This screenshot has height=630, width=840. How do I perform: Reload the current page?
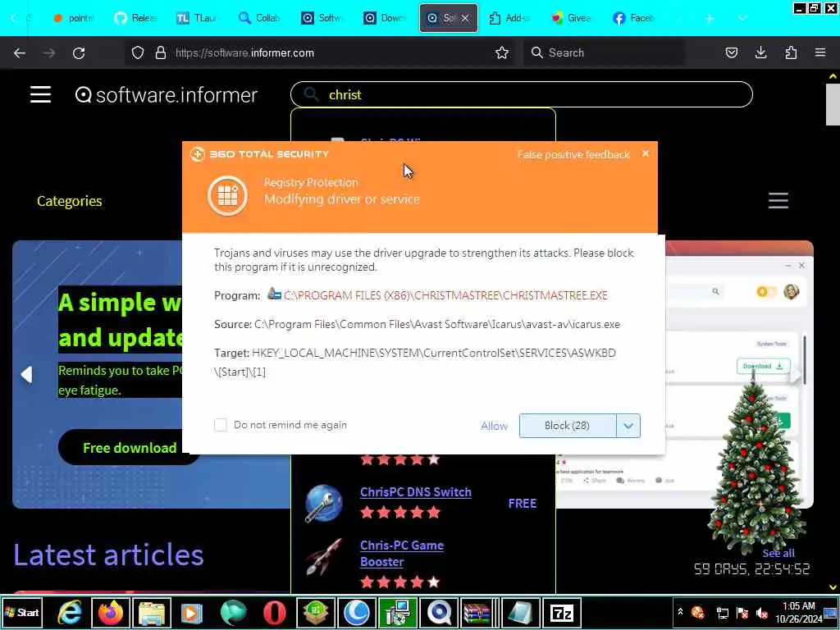[79, 53]
